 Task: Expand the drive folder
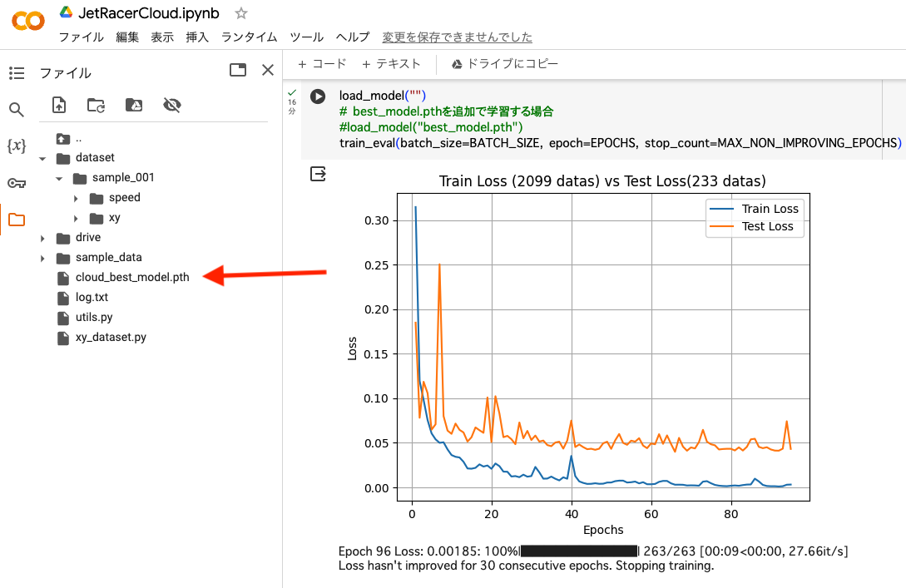42,238
